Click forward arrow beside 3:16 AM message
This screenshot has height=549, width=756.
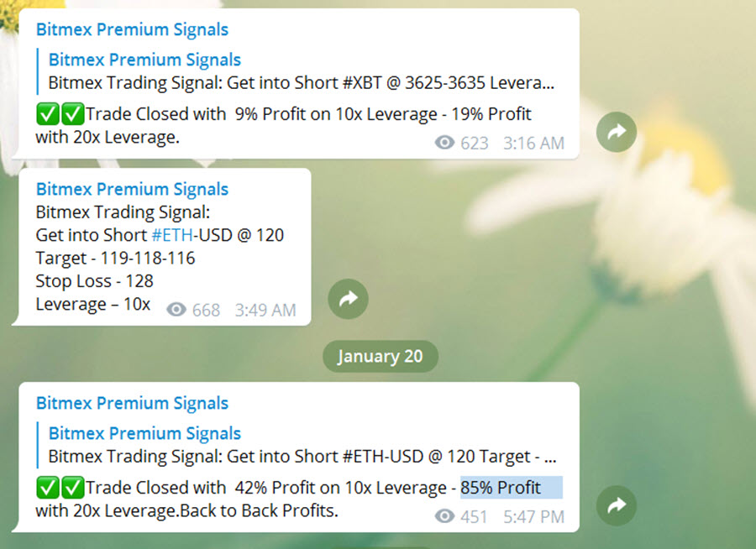(617, 132)
